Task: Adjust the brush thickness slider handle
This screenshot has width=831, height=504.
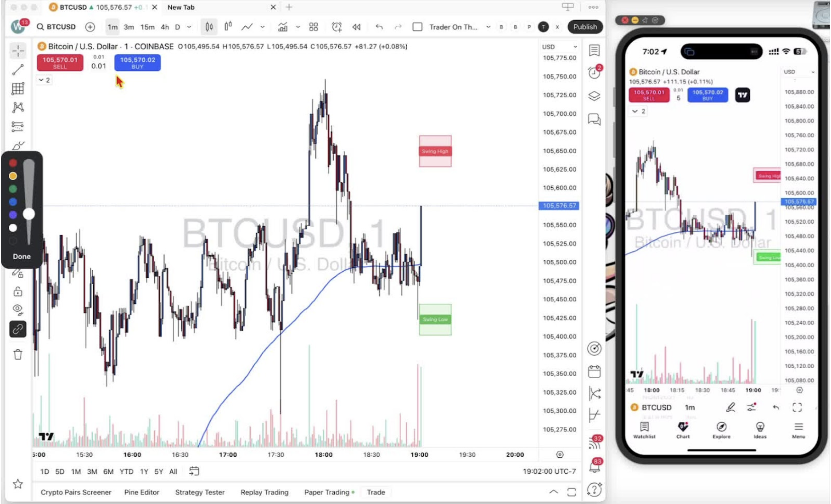Action: coord(28,213)
